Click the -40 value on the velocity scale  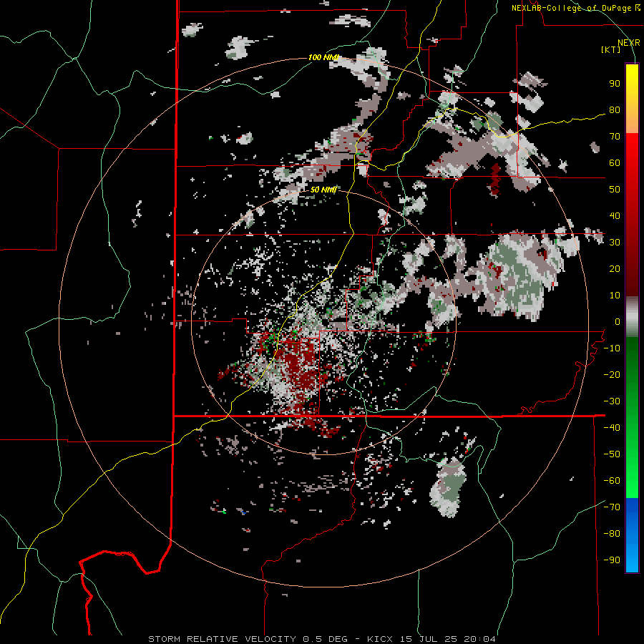(612, 428)
